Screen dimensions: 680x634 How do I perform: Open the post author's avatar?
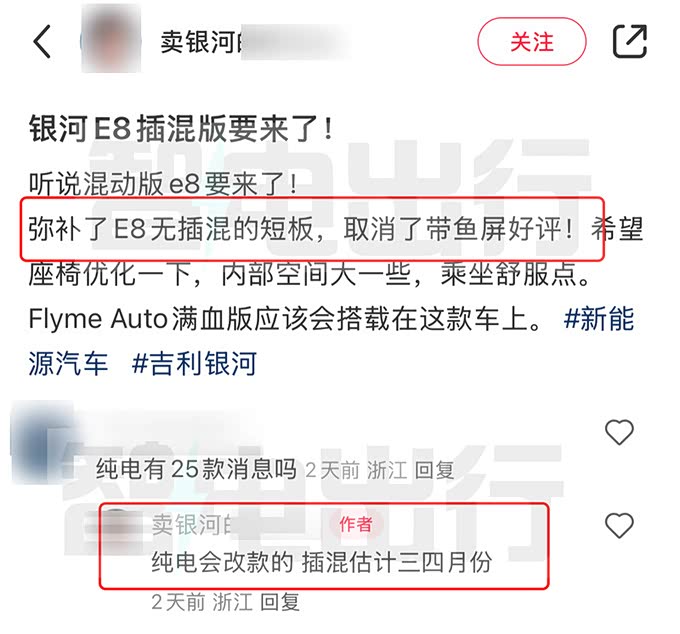pyautogui.click(x=111, y=39)
